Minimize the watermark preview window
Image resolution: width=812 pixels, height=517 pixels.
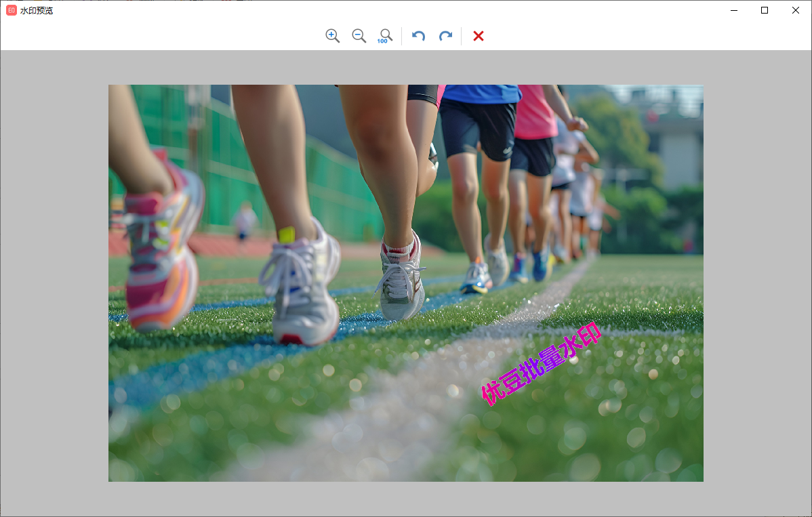pyautogui.click(x=734, y=10)
